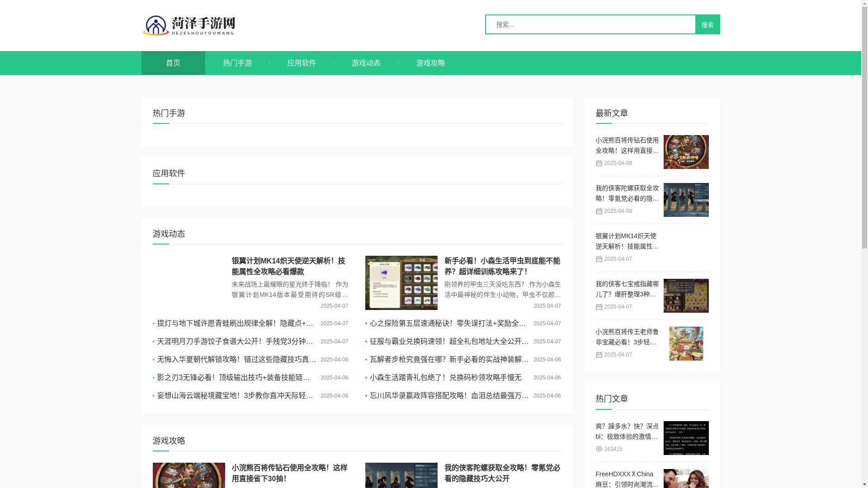Open the 游戏动态 navigation tab

366,63
